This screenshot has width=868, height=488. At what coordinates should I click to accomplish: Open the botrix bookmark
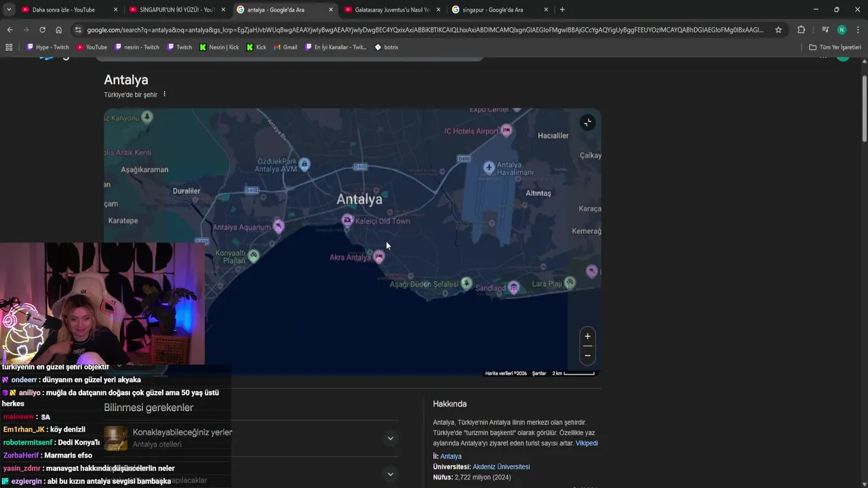[387, 47]
